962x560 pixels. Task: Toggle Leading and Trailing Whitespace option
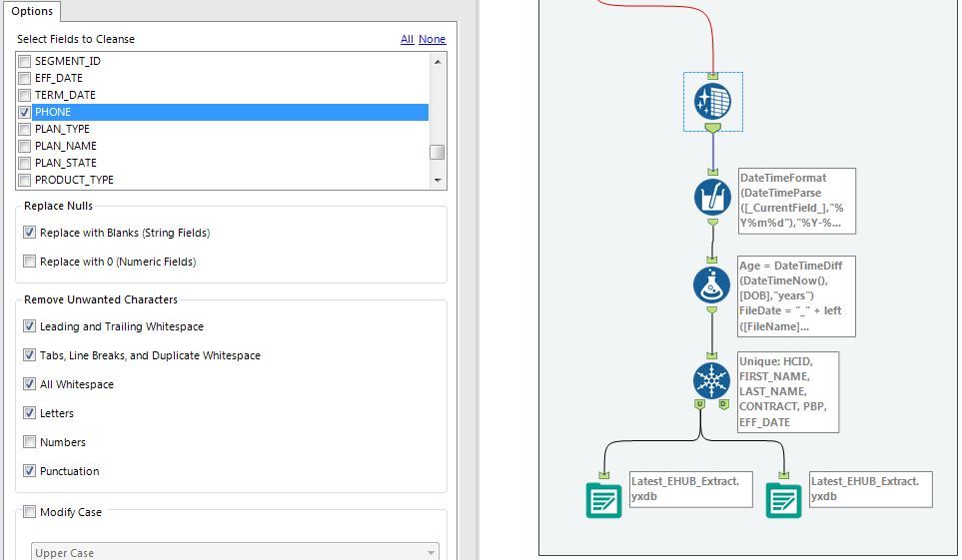pos(29,326)
